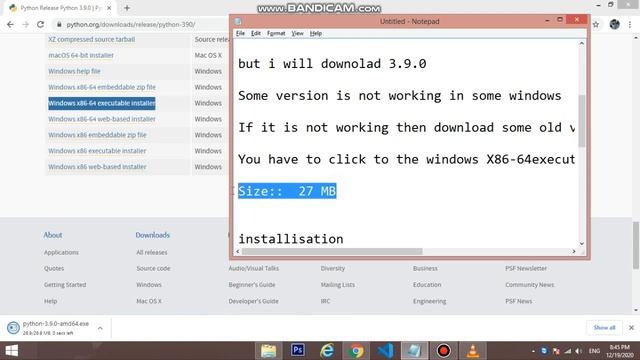Click Notepad horizontal scrollbar left arrow
Viewport: 640px width, 360px height.
238,251
